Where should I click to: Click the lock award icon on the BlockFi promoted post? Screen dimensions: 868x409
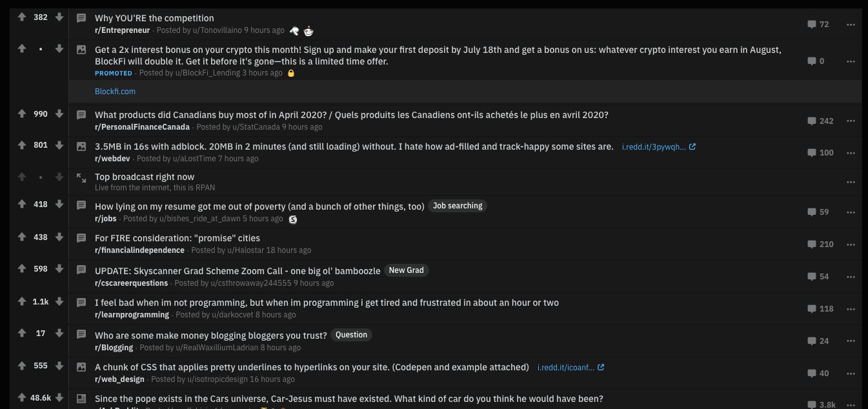pyautogui.click(x=291, y=73)
